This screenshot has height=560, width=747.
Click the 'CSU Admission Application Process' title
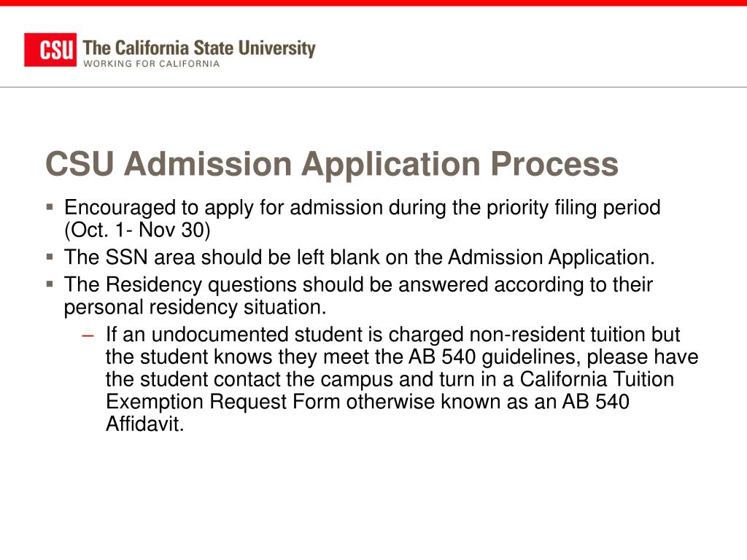332,164
